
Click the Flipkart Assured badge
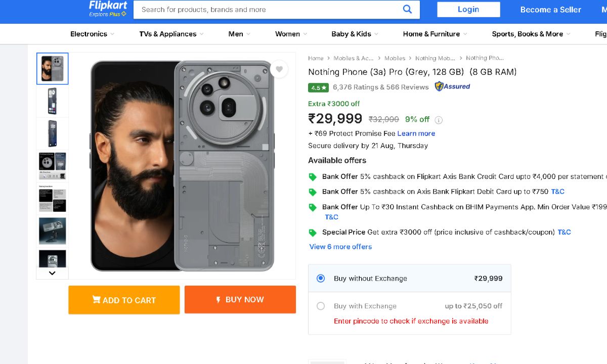pos(452,86)
